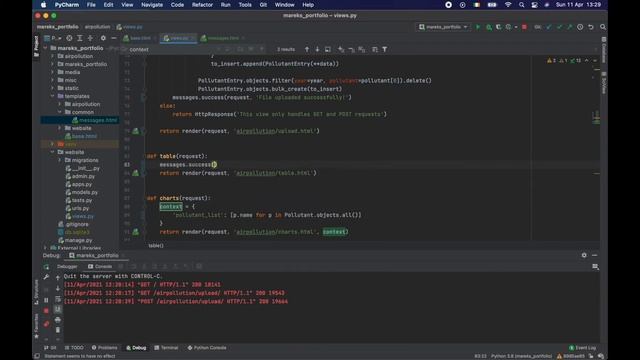This screenshot has width=640, height=360.
Task: Open run configuration mareks_portfolio dropdown
Action: pyautogui.click(x=443, y=27)
